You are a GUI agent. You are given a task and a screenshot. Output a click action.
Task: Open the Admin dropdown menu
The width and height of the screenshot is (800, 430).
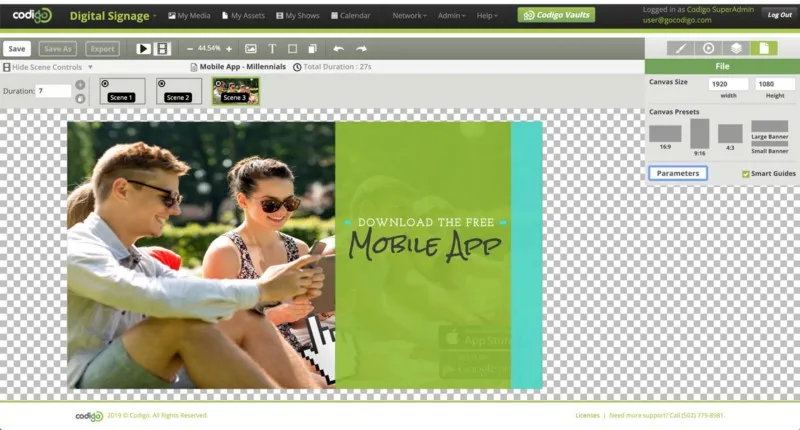pos(454,16)
